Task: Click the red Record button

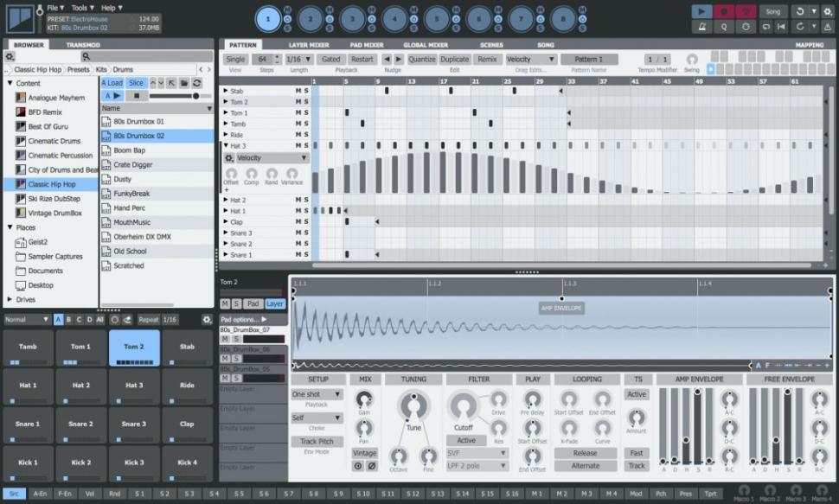Action: pyautogui.click(x=723, y=11)
